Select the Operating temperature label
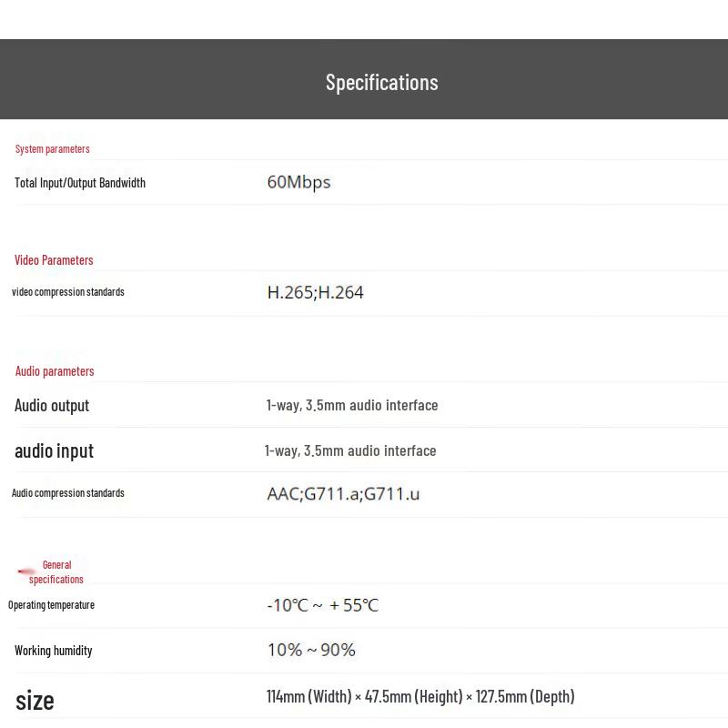Viewport: 728px width, 728px height. [52, 605]
